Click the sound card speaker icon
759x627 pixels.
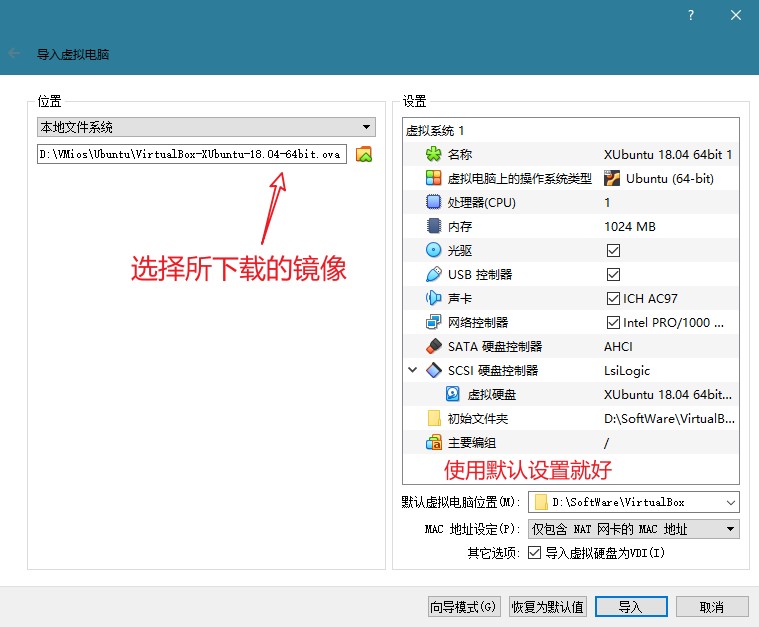point(433,298)
